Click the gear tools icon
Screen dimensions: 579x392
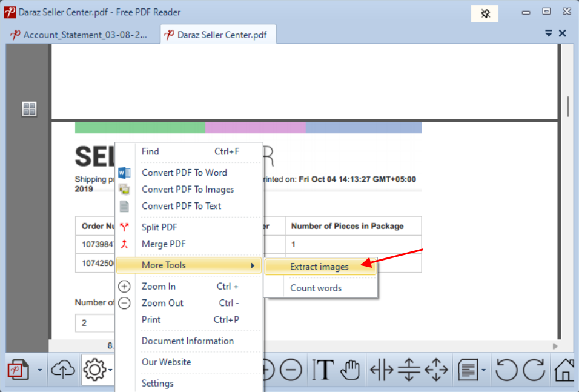(94, 370)
